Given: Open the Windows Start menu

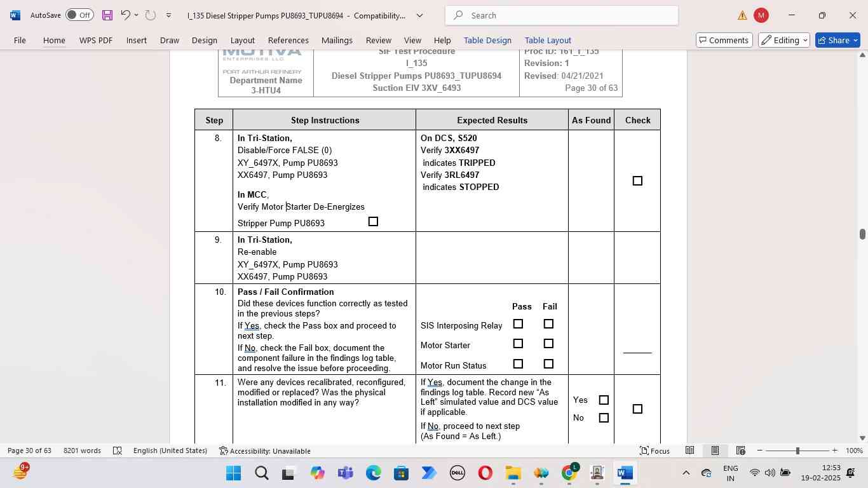Looking at the screenshot, I should pos(233,473).
